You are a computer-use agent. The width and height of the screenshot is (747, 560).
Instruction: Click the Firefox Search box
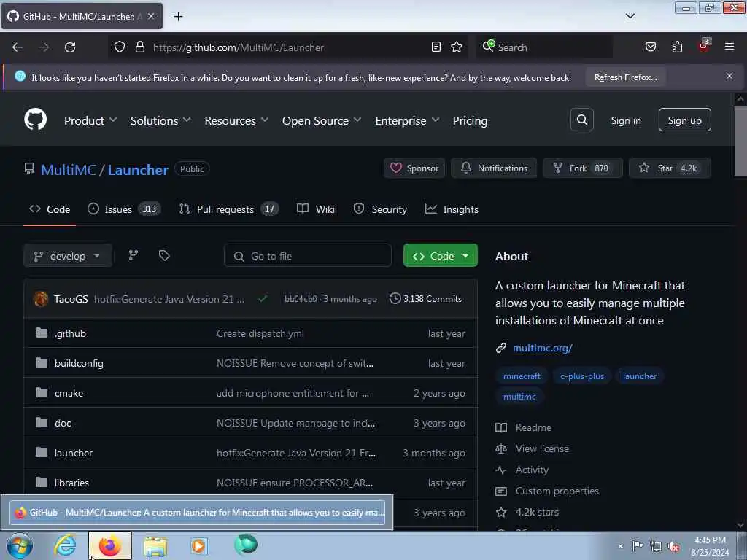[x=543, y=47]
